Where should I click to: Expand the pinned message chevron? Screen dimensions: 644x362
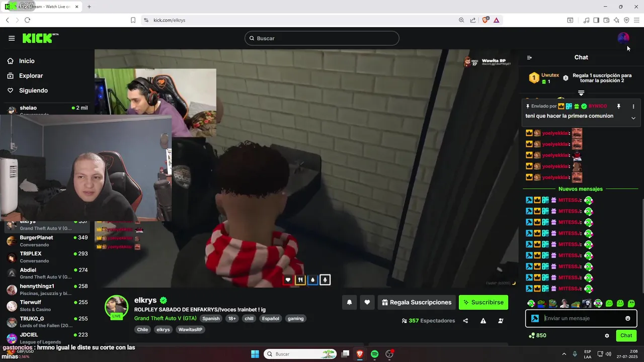pos(633,118)
